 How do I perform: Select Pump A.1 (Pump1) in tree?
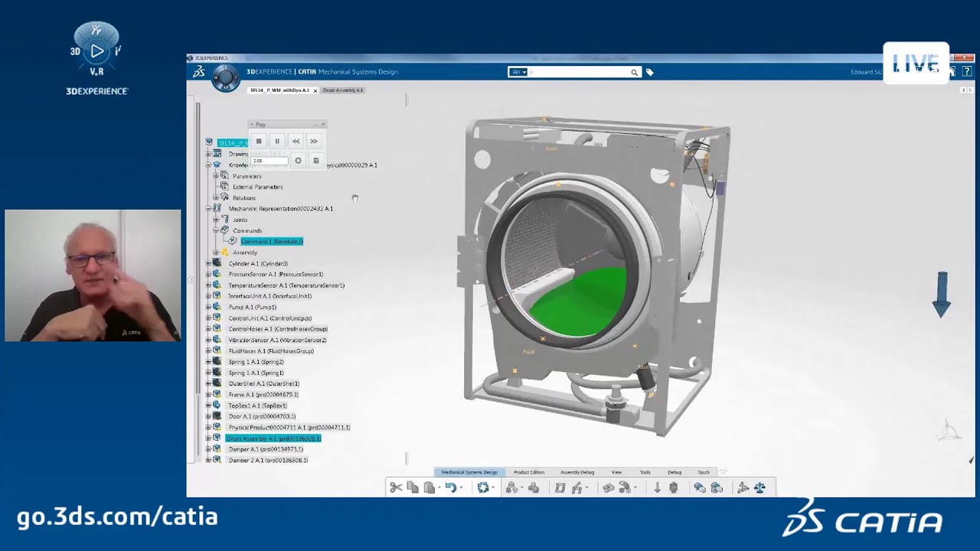tap(252, 307)
